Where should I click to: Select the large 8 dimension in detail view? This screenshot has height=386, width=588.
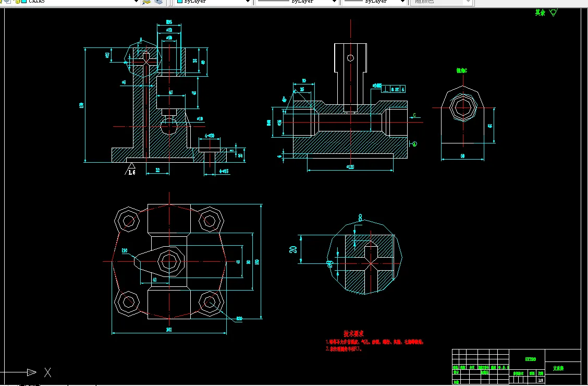360,217
